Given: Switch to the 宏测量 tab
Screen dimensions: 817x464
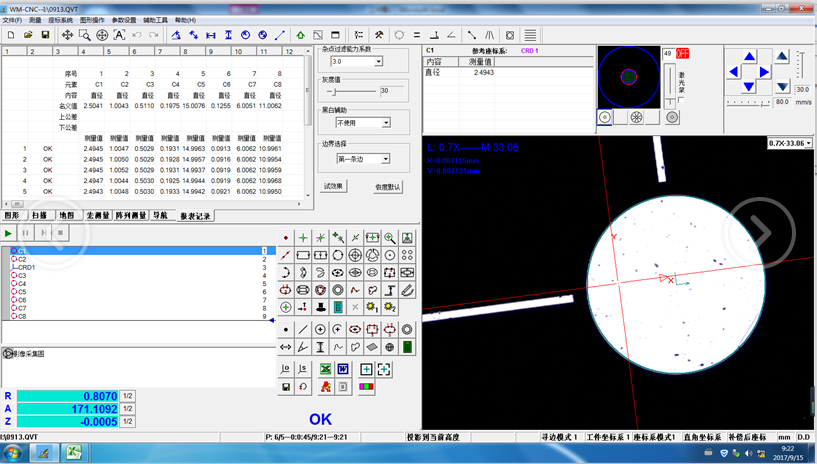Looking at the screenshot, I should [x=98, y=215].
